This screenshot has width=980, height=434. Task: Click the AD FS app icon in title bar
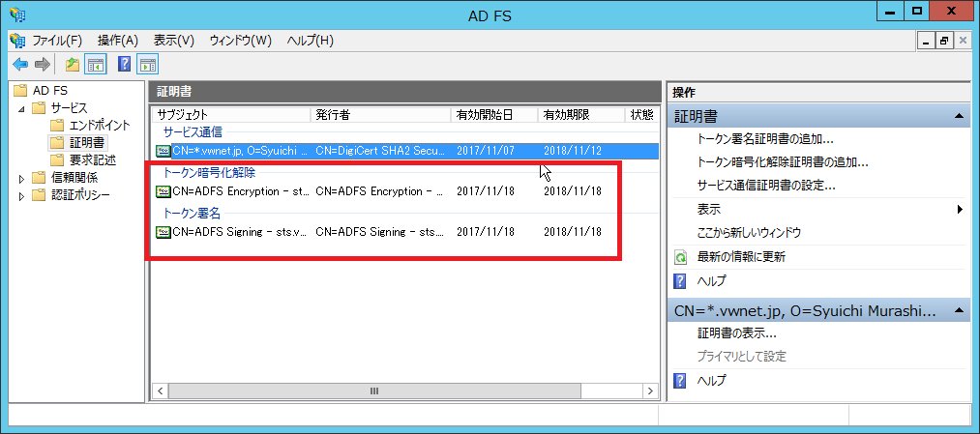click(x=16, y=15)
